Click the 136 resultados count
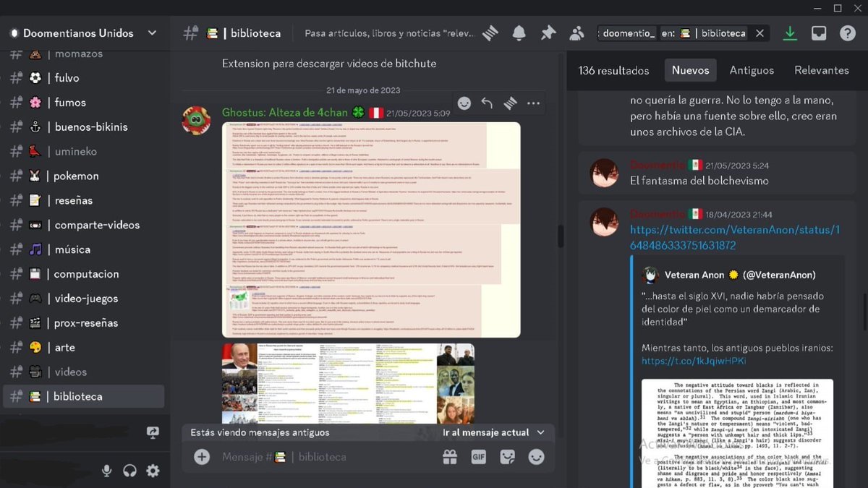 click(x=614, y=70)
